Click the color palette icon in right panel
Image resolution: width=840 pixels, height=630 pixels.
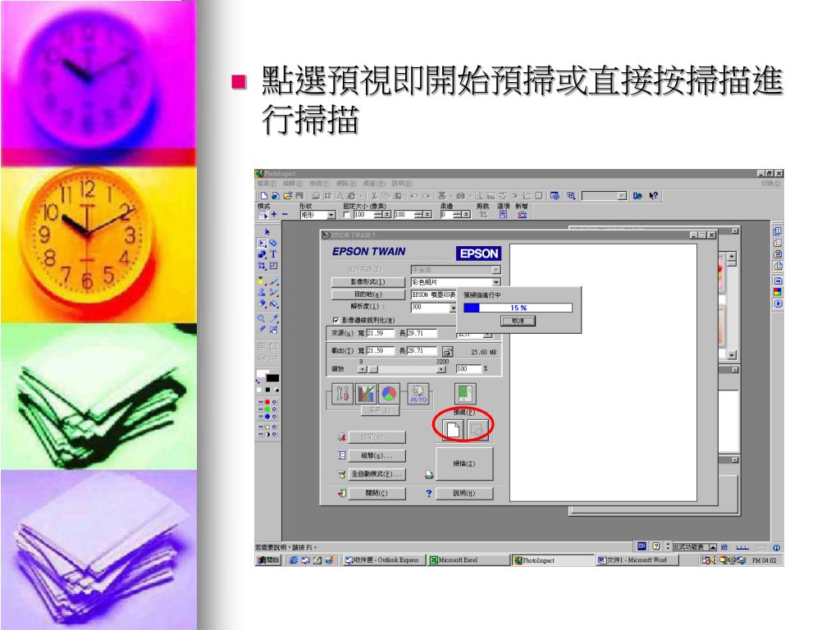pos(778,292)
